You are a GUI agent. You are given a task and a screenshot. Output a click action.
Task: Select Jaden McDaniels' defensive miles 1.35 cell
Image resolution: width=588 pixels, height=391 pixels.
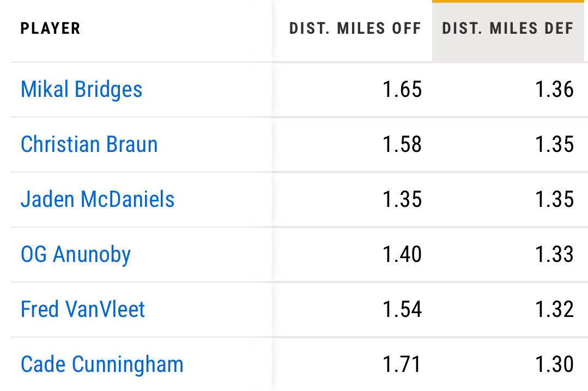[554, 199]
